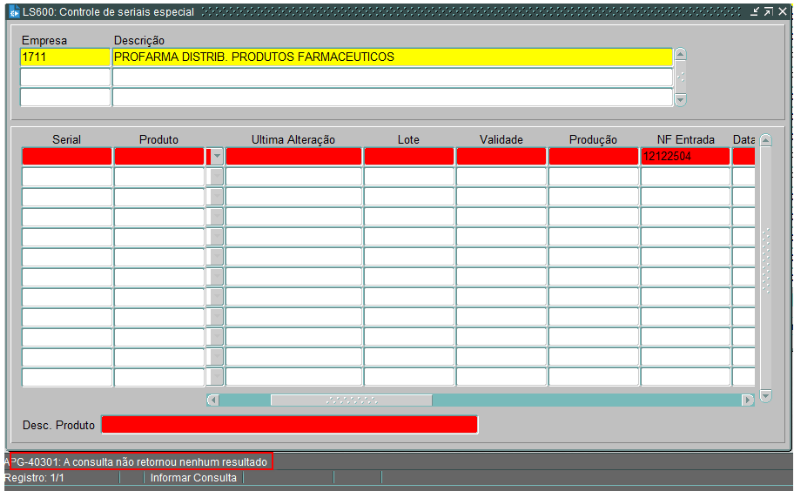The image size is (796, 491).
Task: Click the APG-40301 status message
Action: (138, 462)
